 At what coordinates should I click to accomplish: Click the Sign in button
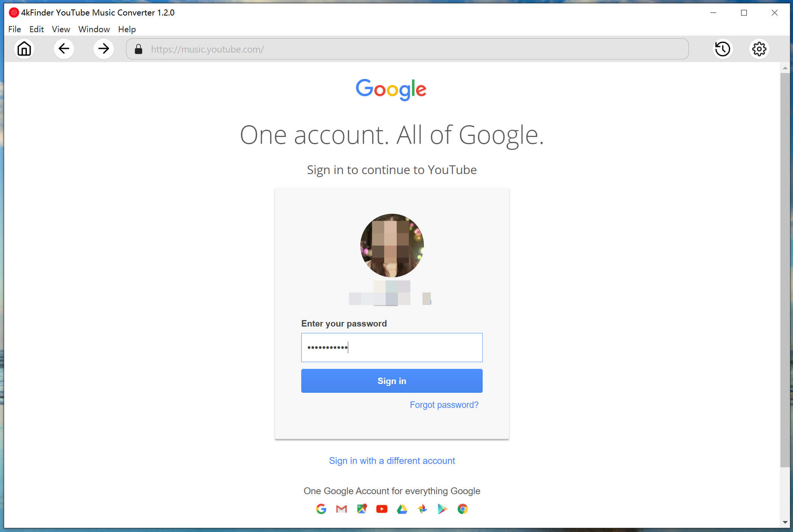tap(391, 381)
